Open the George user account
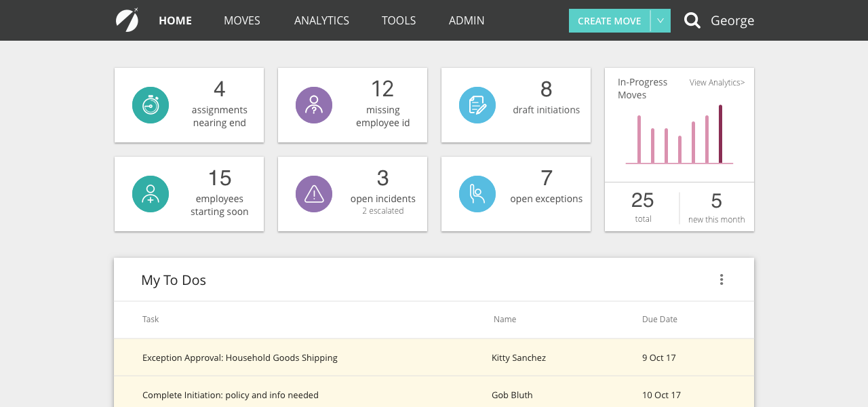Image resolution: width=868 pixels, height=407 pixels. click(732, 21)
